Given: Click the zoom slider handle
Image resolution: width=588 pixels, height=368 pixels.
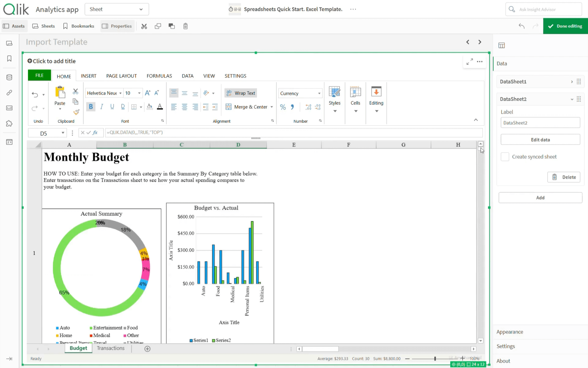Looking at the screenshot, I should (x=435, y=358).
